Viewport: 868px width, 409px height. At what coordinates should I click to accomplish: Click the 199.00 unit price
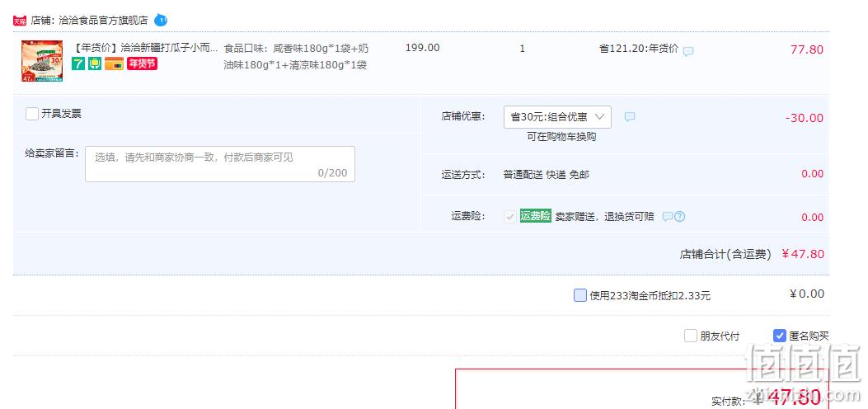click(x=422, y=48)
